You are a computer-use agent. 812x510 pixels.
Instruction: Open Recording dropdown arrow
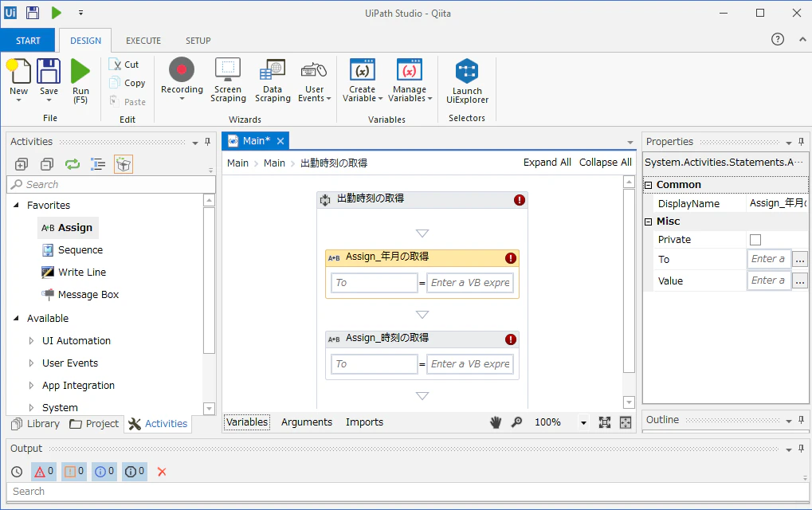(x=182, y=98)
